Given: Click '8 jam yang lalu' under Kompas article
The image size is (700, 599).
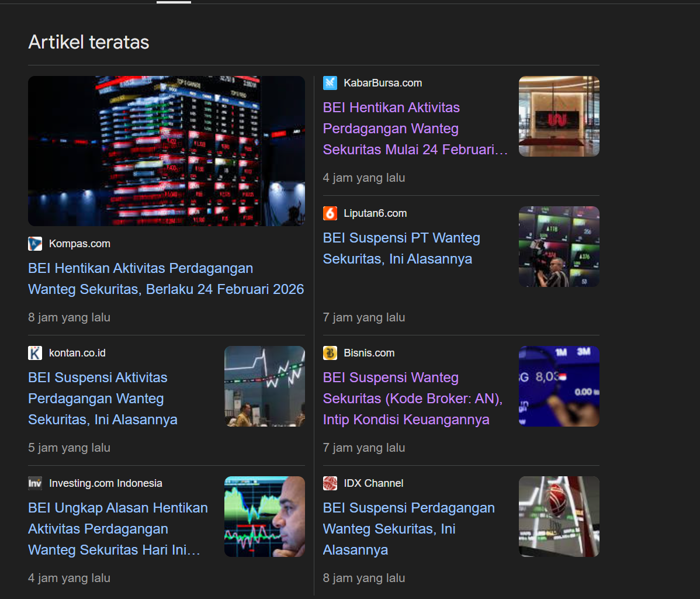Looking at the screenshot, I should 69,317.
